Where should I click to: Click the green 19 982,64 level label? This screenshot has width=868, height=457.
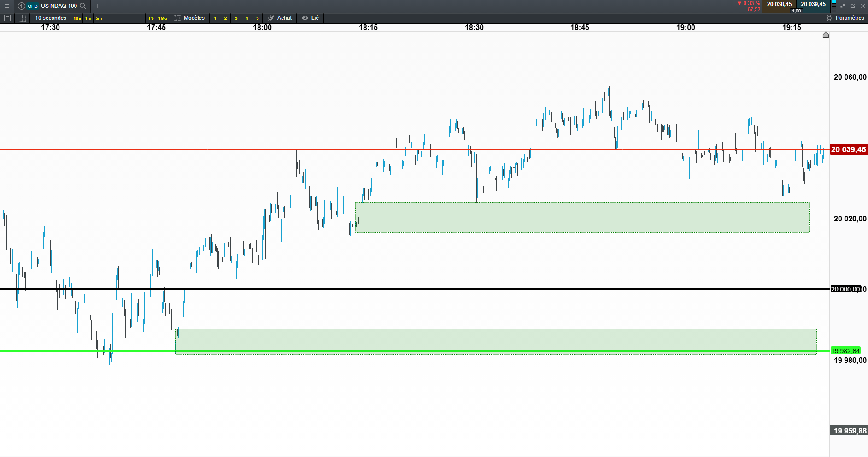pos(845,351)
